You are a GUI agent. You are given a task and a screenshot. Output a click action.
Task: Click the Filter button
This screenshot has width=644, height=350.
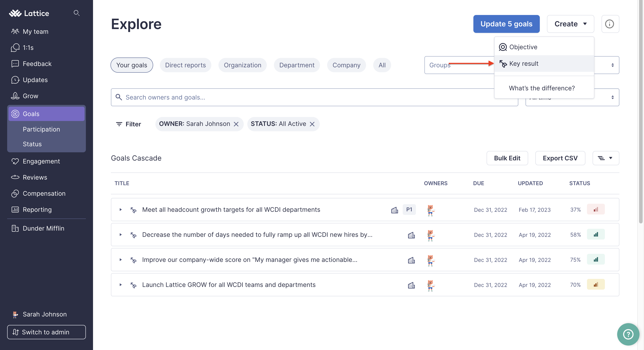click(x=129, y=124)
